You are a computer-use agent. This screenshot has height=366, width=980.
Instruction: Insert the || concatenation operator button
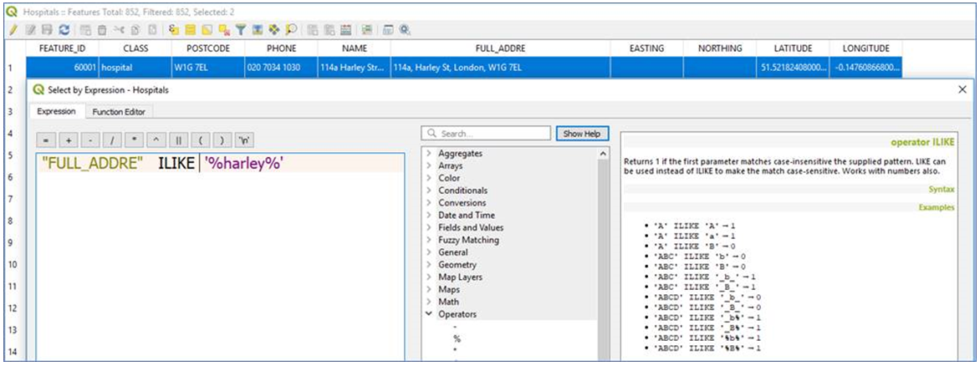[x=178, y=140]
